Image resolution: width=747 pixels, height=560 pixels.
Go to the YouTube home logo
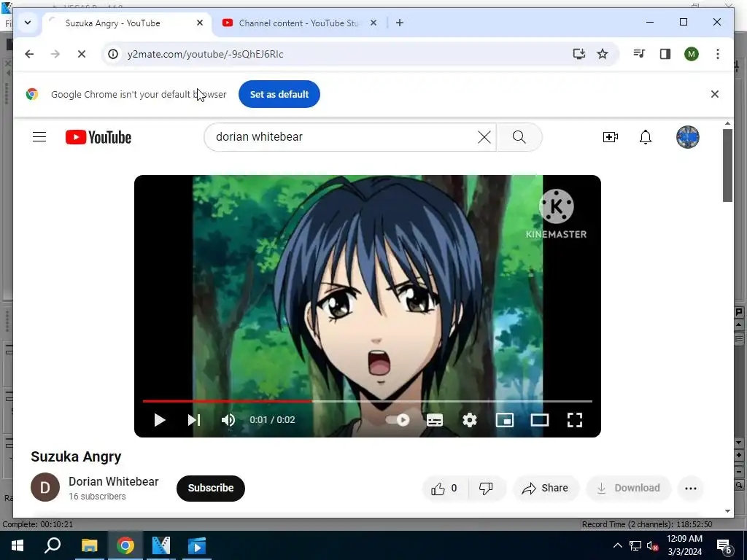(98, 137)
